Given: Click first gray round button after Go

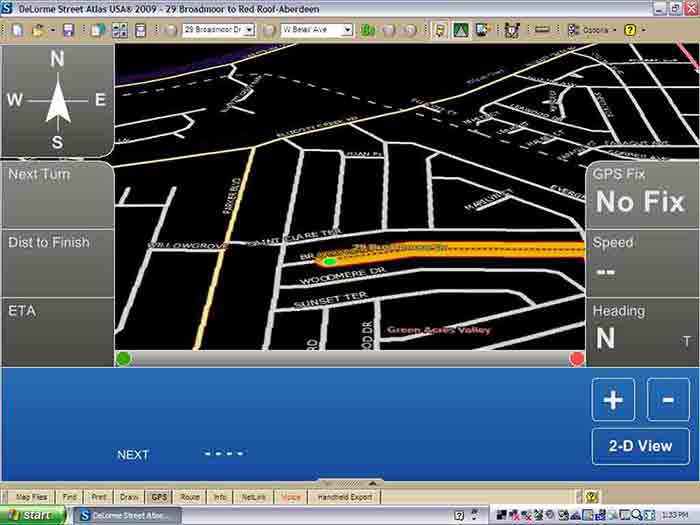Looking at the screenshot, I should [x=389, y=30].
